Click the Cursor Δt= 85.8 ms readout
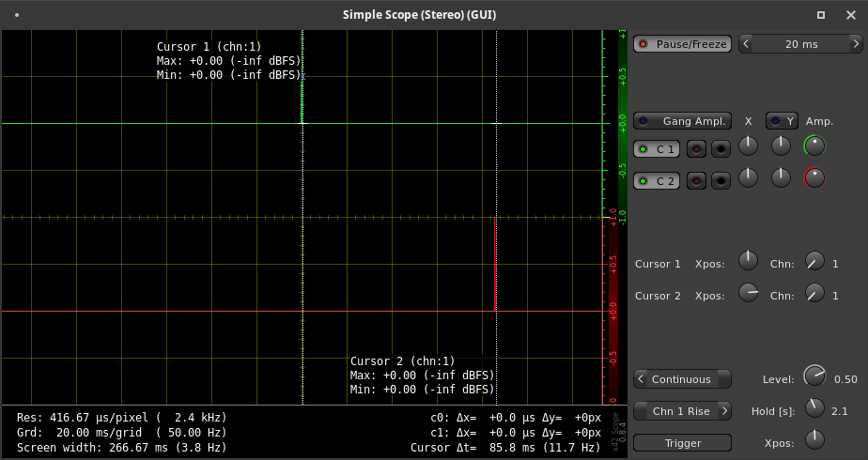 pyautogui.click(x=505, y=447)
